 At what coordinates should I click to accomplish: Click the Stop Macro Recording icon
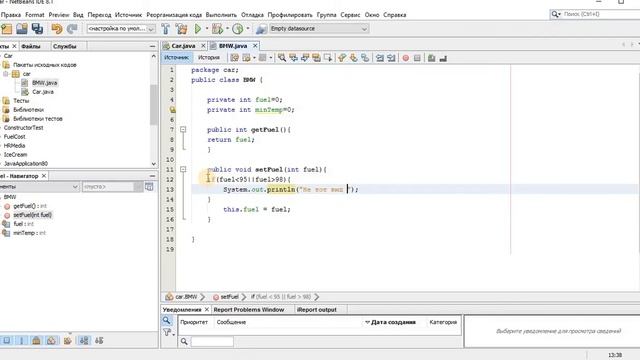[x=417, y=58]
